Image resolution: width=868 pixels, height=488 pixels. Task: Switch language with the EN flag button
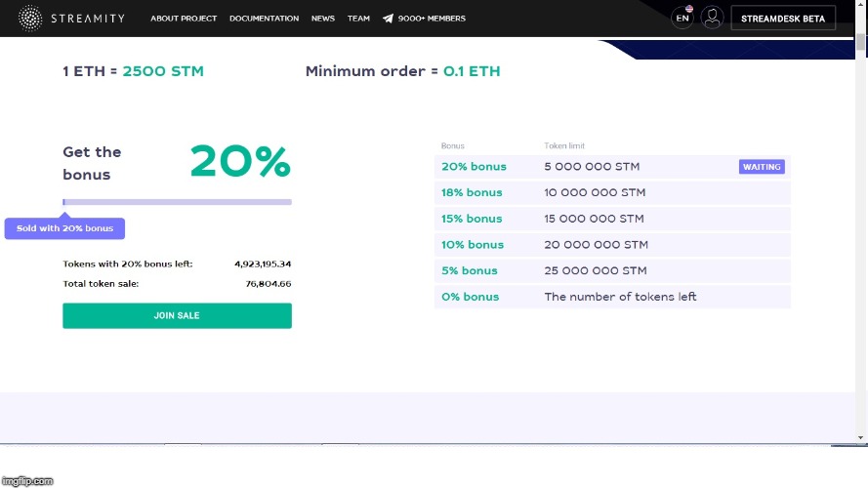[682, 18]
